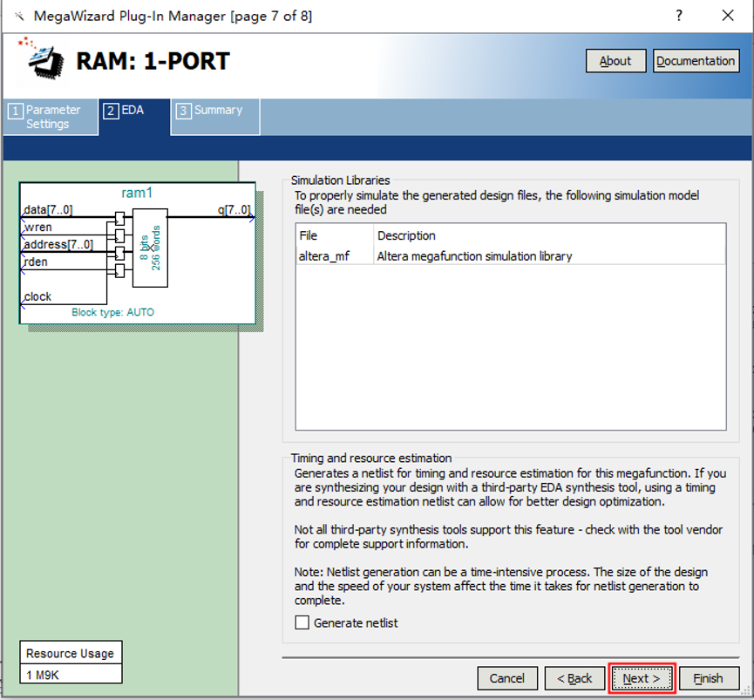Close the MegaWizard window
Viewport: 754px width, 700px height.
[x=728, y=16]
